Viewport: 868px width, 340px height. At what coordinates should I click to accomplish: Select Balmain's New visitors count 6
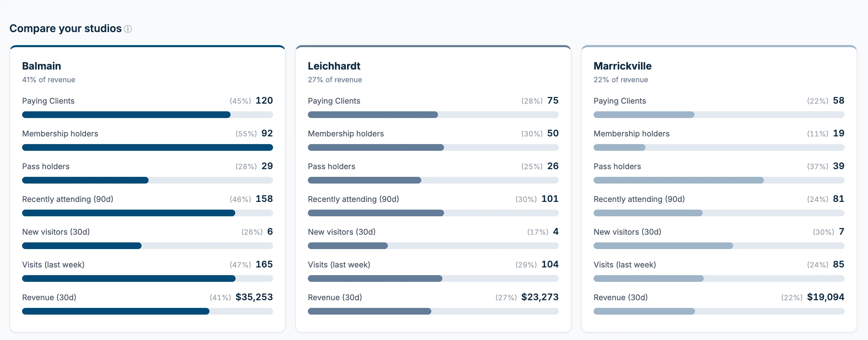tap(270, 231)
